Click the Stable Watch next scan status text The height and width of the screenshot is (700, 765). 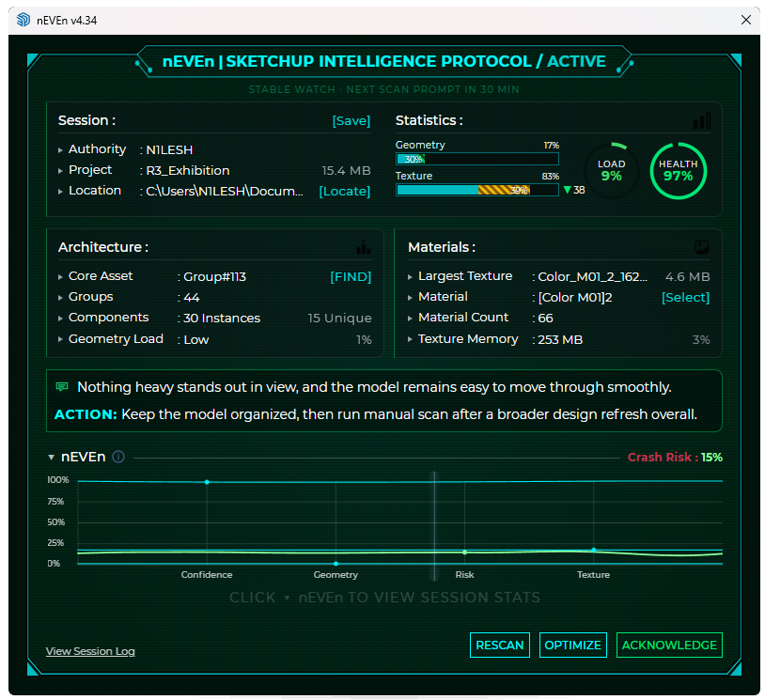[384, 89]
